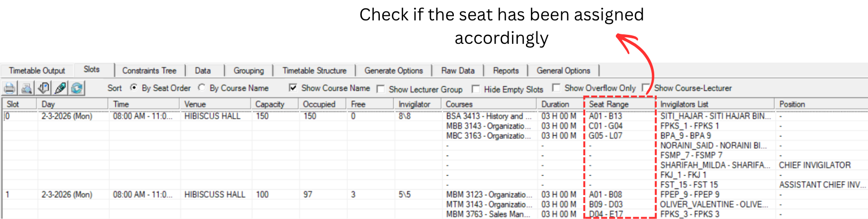Image resolution: width=868 pixels, height=219 pixels.
Task: Select invigilator FST_15 - FST 15
Action: point(689,185)
